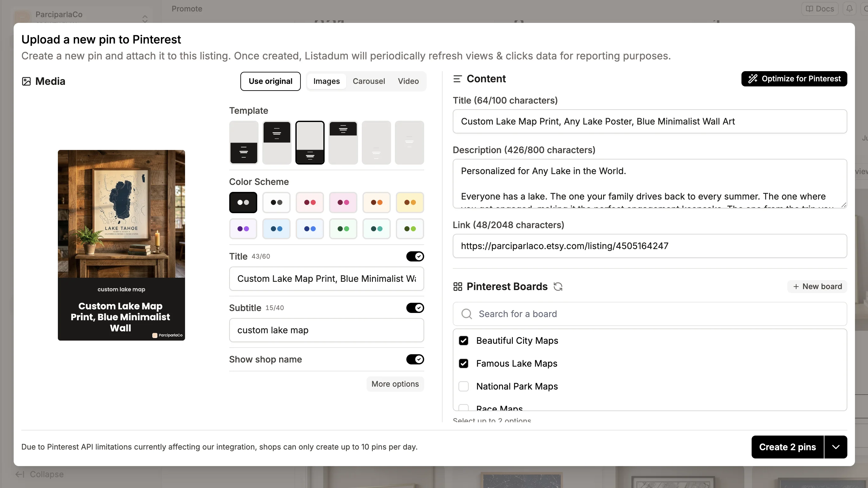Screen dimensions: 868x488
Task: Pick the green color scheme swatch
Action: tap(343, 229)
